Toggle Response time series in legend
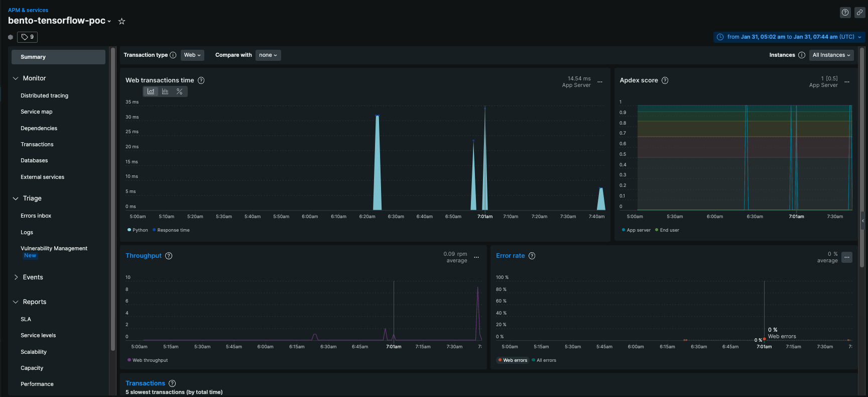The width and height of the screenshot is (868, 397). tap(171, 230)
